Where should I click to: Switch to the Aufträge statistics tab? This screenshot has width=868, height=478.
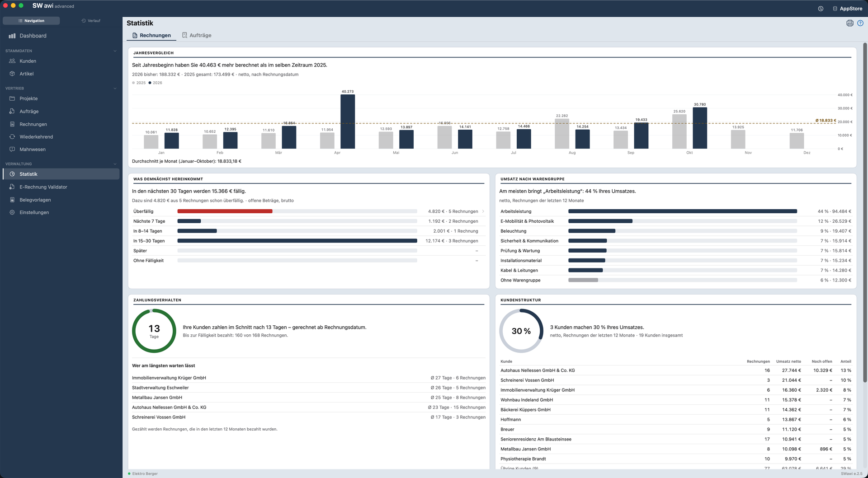197,35
